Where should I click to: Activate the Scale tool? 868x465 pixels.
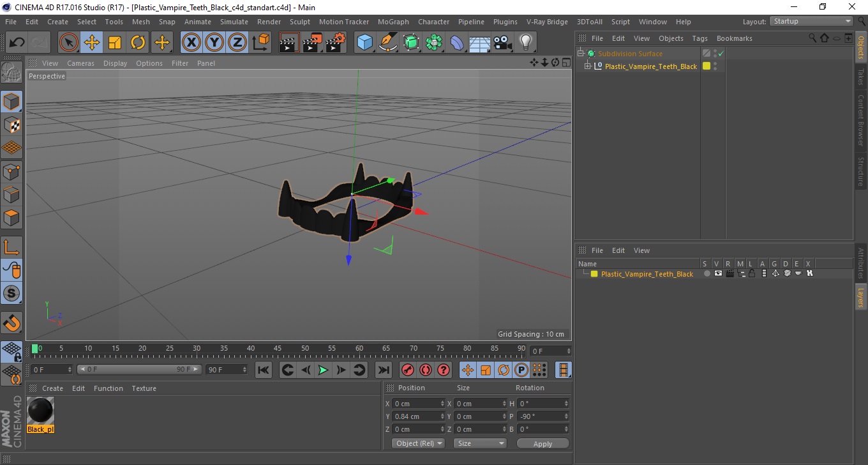click(115, 43)
